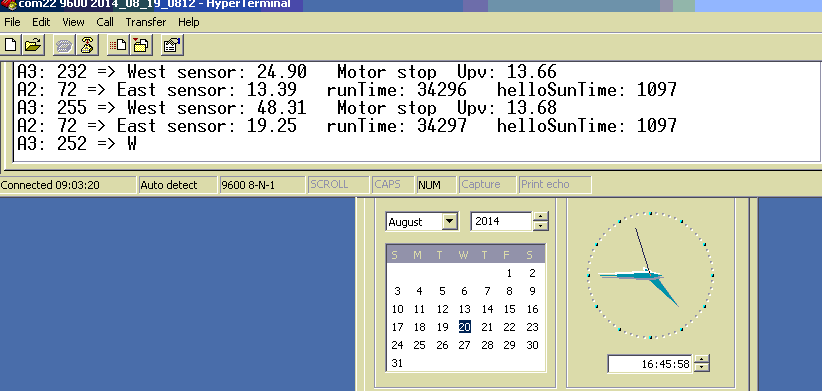Click the 9600 8-N-1 status entry
This screenshot has width=822, height=391.
pyautogui.click(x=262, y=185)
